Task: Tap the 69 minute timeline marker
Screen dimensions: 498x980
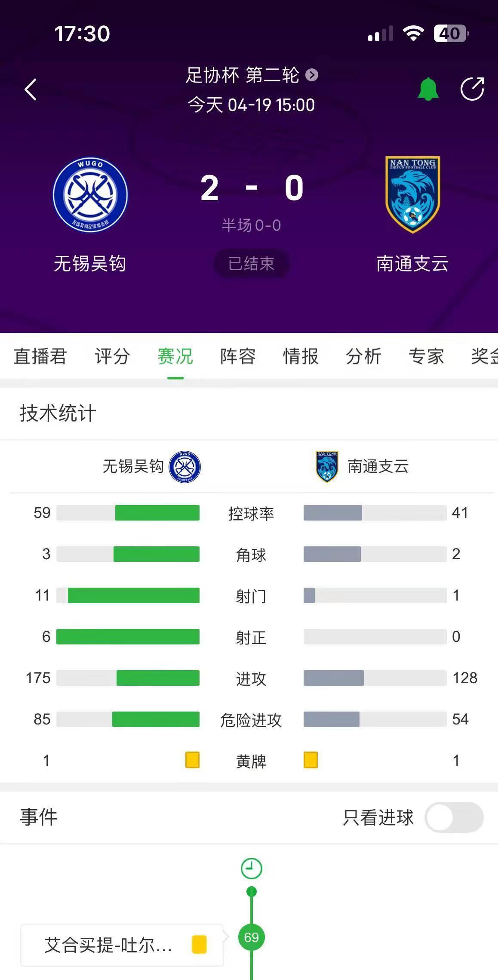Action: (x=252, y=937)
